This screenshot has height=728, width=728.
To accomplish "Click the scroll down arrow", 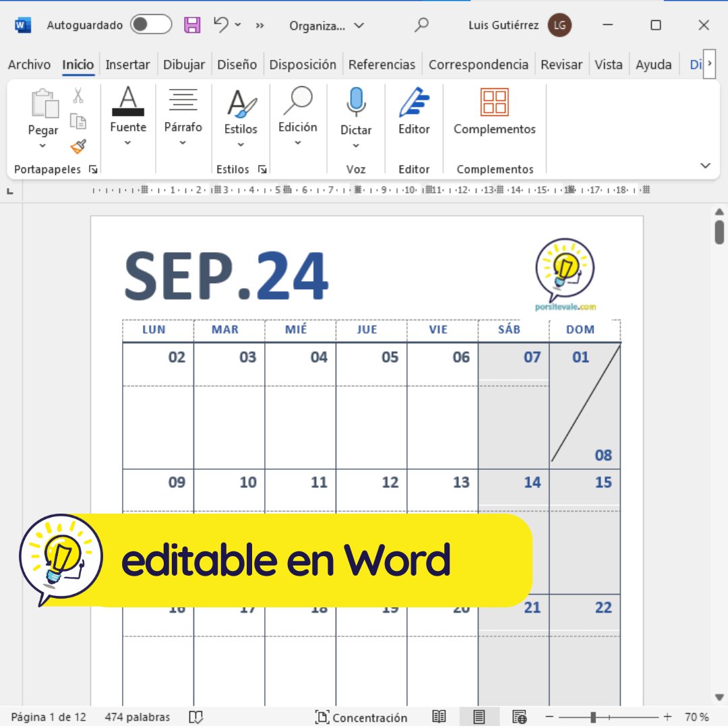I will 719,698.
